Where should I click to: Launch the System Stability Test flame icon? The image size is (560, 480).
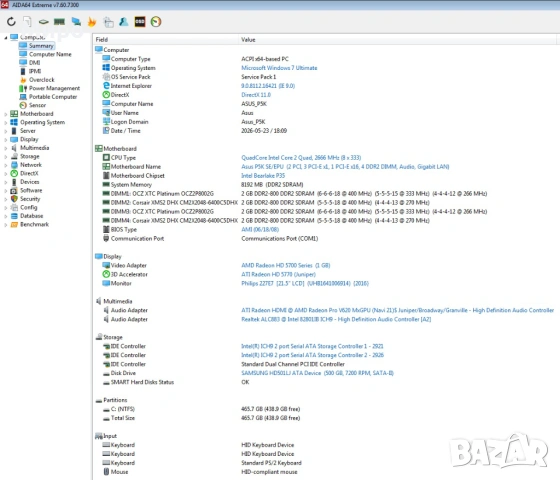[x=92, y=22]
